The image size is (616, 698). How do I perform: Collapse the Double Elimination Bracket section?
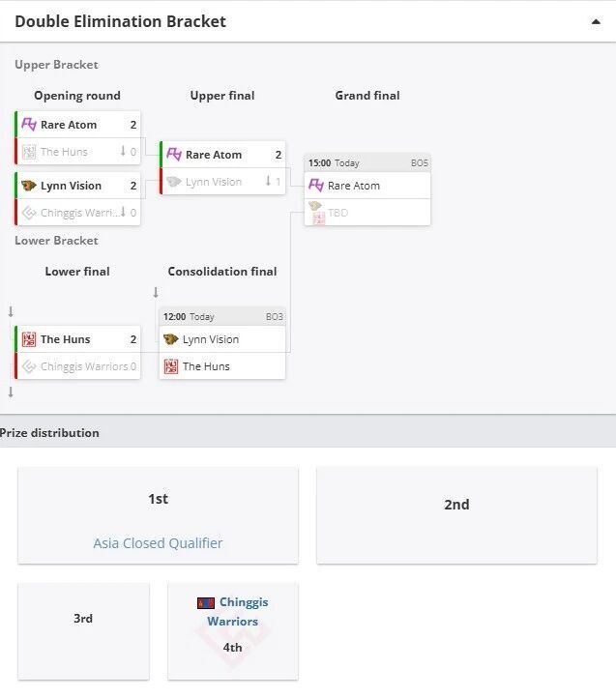[x=596, y=21]
